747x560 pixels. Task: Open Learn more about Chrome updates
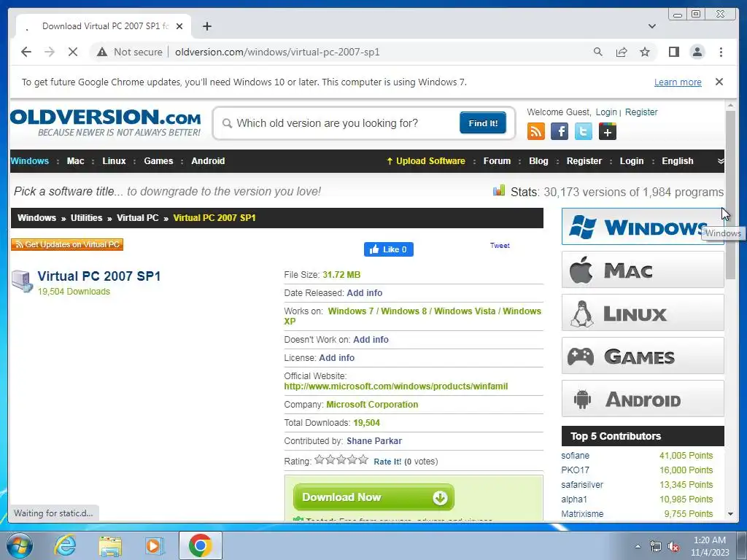(x=678, y=82)
